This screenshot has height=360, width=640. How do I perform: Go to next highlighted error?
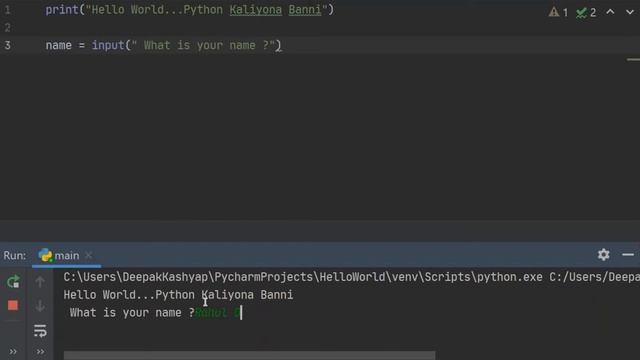(x=630, y=12)
